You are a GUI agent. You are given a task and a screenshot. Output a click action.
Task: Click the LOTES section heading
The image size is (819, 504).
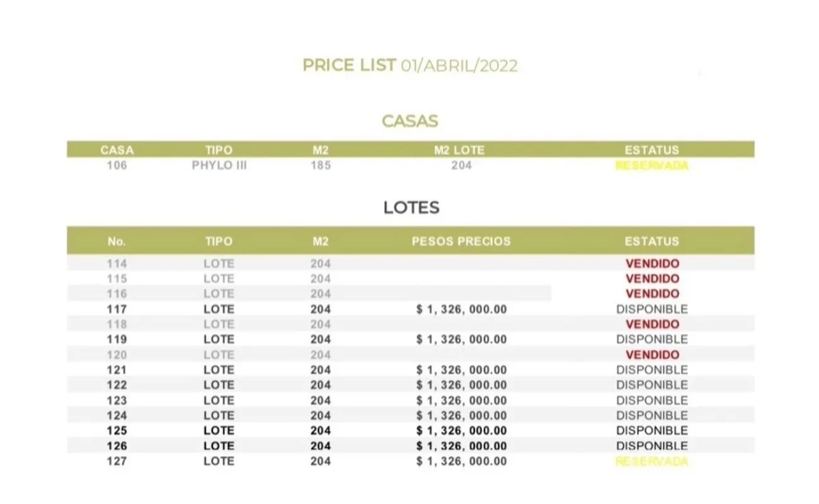pos(411,207)
